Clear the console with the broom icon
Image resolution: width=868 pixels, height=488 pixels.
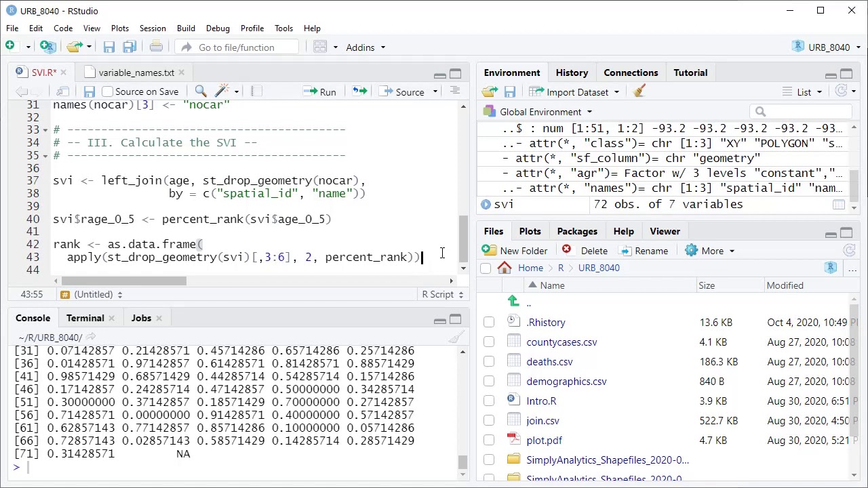coord(456,337)
